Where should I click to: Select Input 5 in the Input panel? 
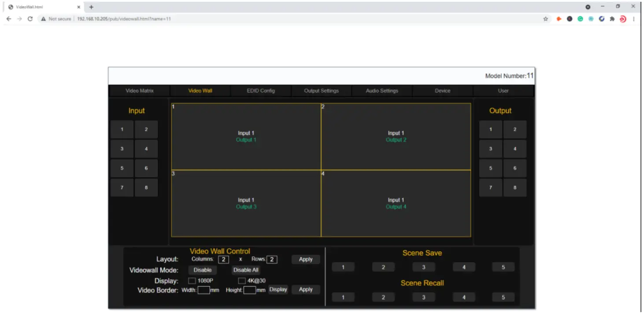click(122, 168)
